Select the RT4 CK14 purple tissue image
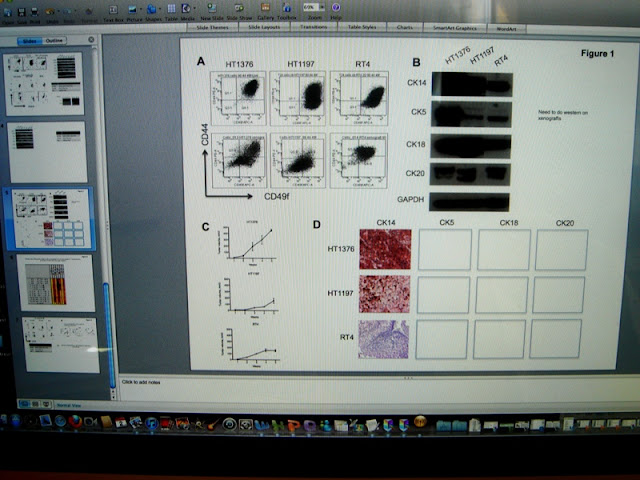The image size is (640, 480). pyautogui.click(x=383, y=339)
